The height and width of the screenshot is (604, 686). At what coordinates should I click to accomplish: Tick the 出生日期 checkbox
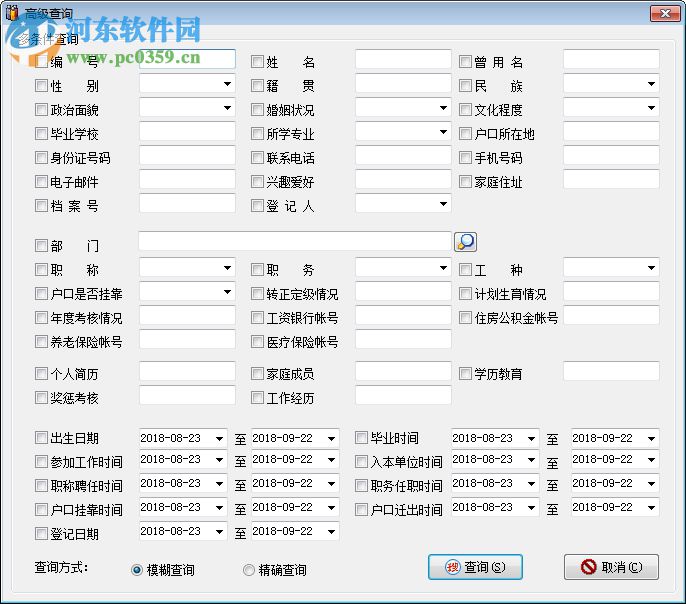[41, 437]
